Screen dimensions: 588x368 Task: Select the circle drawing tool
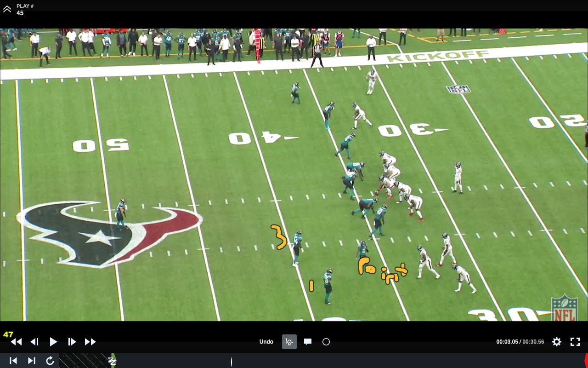(x=326, y=342)
